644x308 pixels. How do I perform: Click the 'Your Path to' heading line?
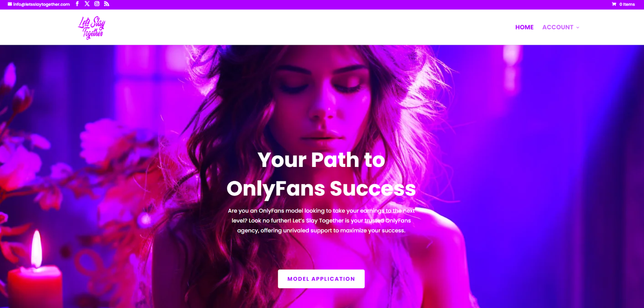click(x=321, y=160)
